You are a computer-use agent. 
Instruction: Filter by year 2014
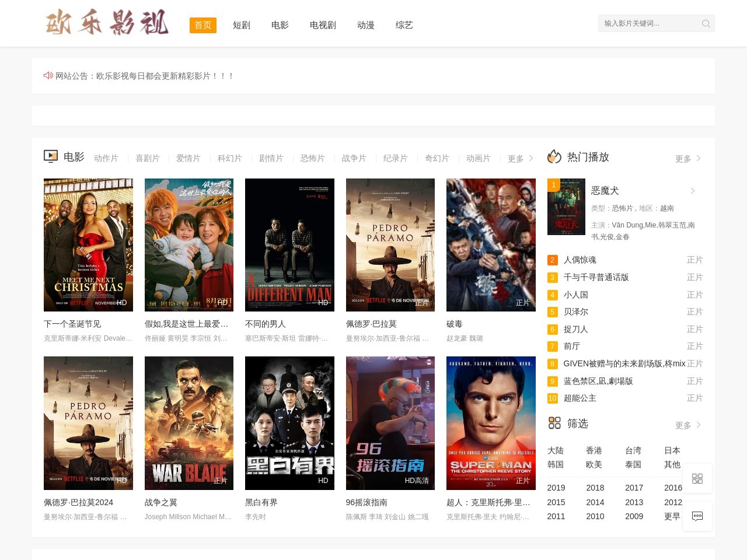point(595,502)
